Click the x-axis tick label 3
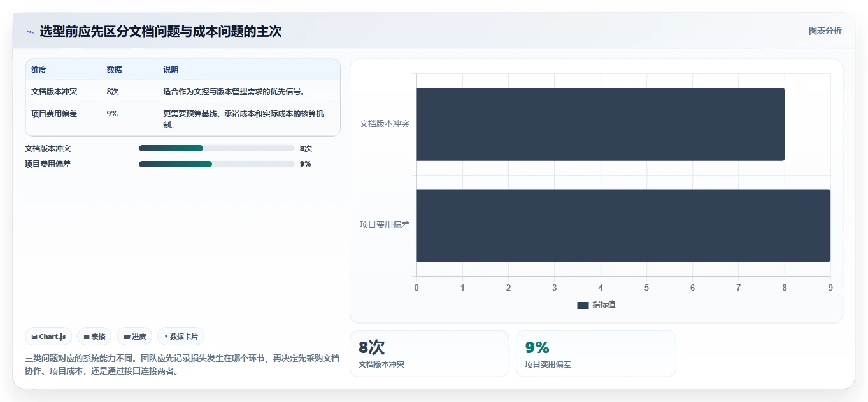The image size is (868, 402). click(555, 288)
